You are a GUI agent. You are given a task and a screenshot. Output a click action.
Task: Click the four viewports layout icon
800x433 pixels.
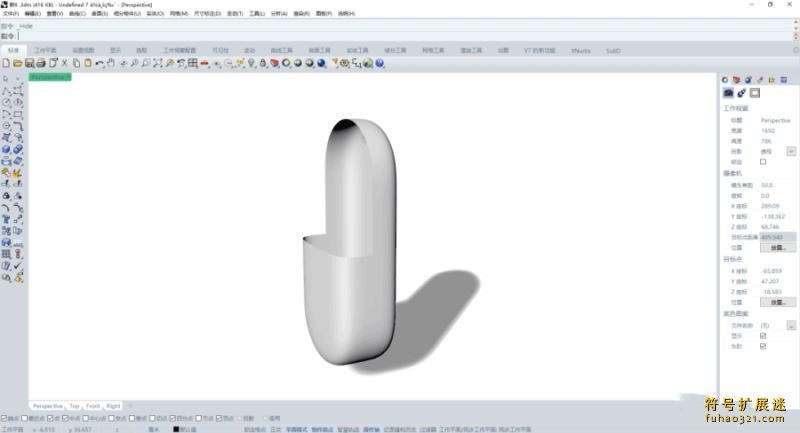point(193,63)
